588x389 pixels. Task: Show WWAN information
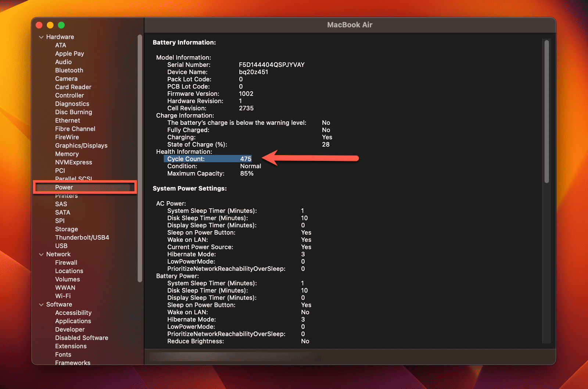(65, 288)
